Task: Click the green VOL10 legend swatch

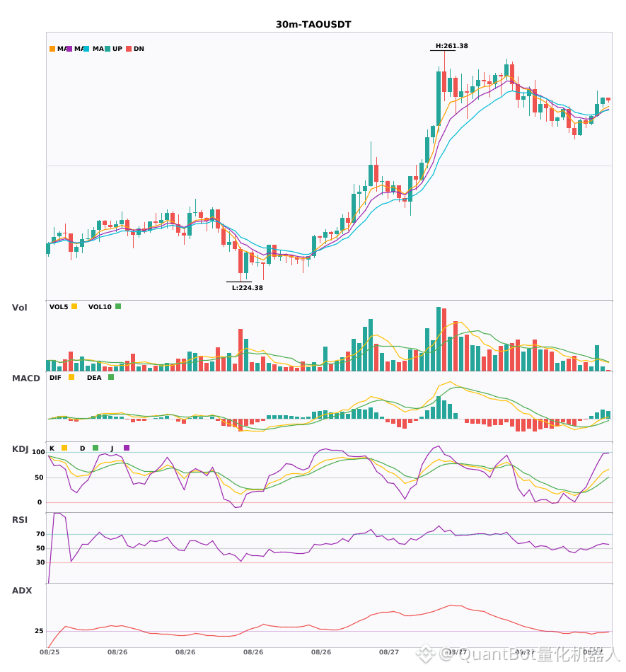Action: [x=118, y=306]
